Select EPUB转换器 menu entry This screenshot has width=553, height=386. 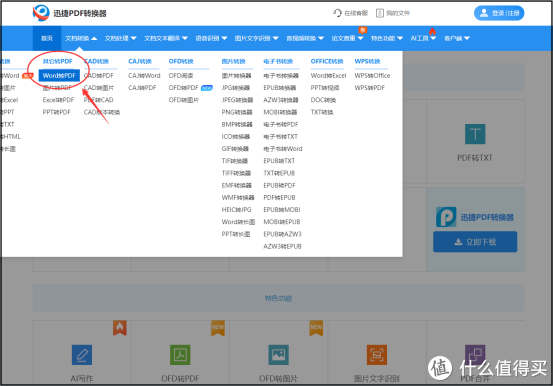point(280,88)
